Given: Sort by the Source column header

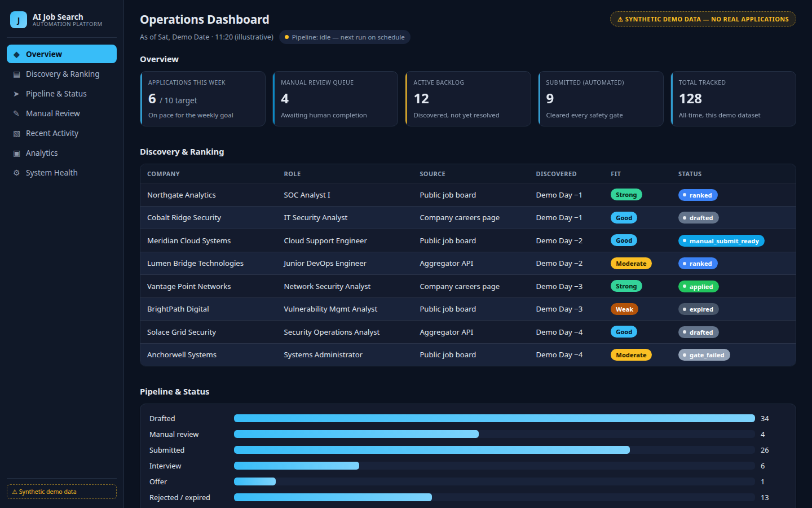Looking at the screenshot, I should coord(433,174).
